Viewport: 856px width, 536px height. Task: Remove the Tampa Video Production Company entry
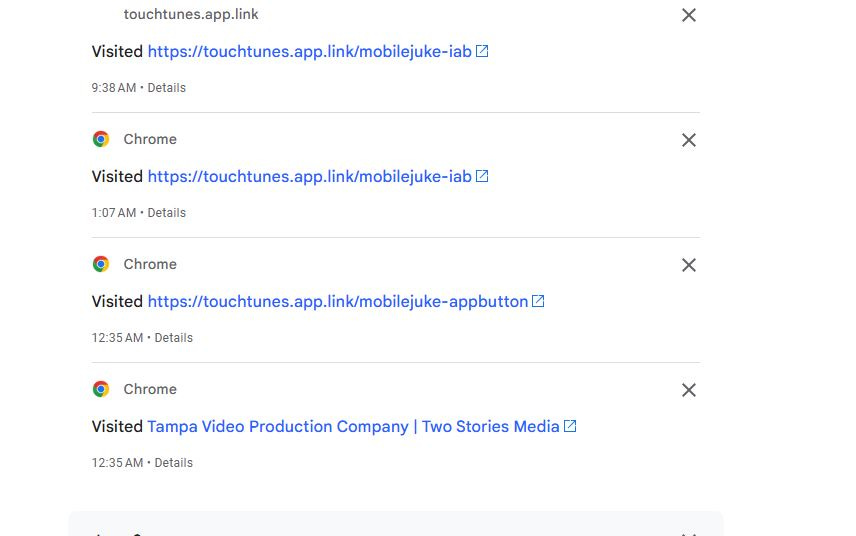688,390
